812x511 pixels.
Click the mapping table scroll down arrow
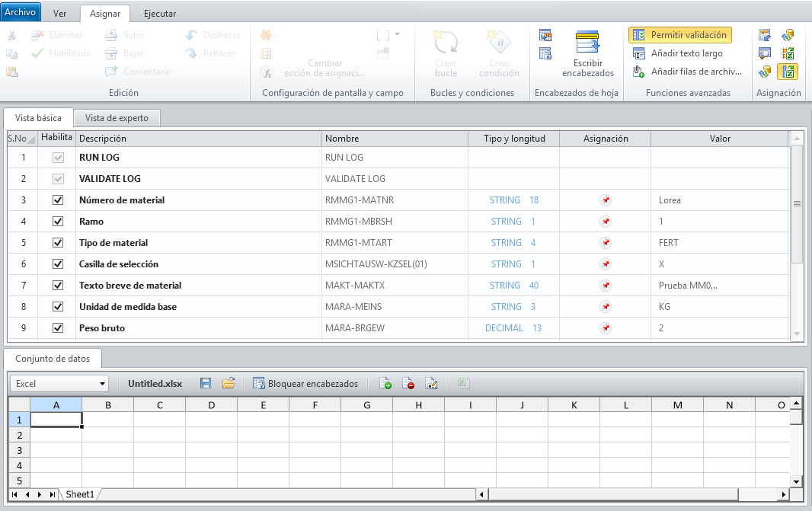click(797, 334)
